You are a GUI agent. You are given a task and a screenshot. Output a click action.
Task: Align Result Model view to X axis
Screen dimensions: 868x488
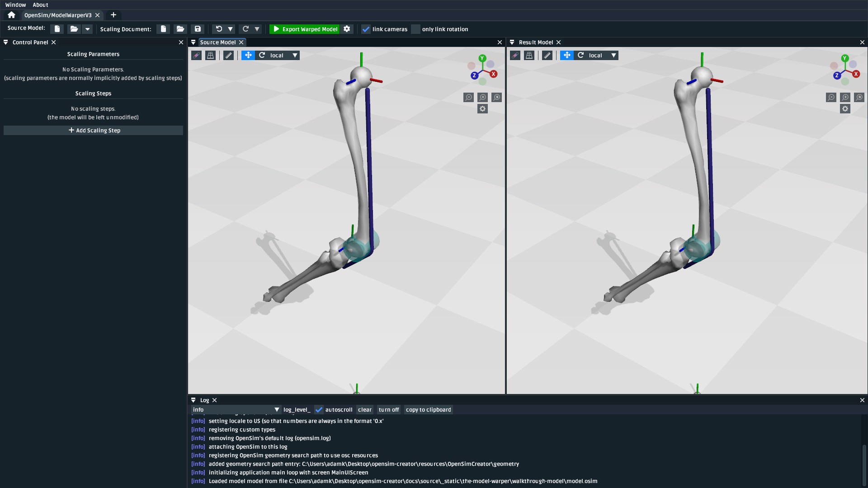tap(856, 74)
